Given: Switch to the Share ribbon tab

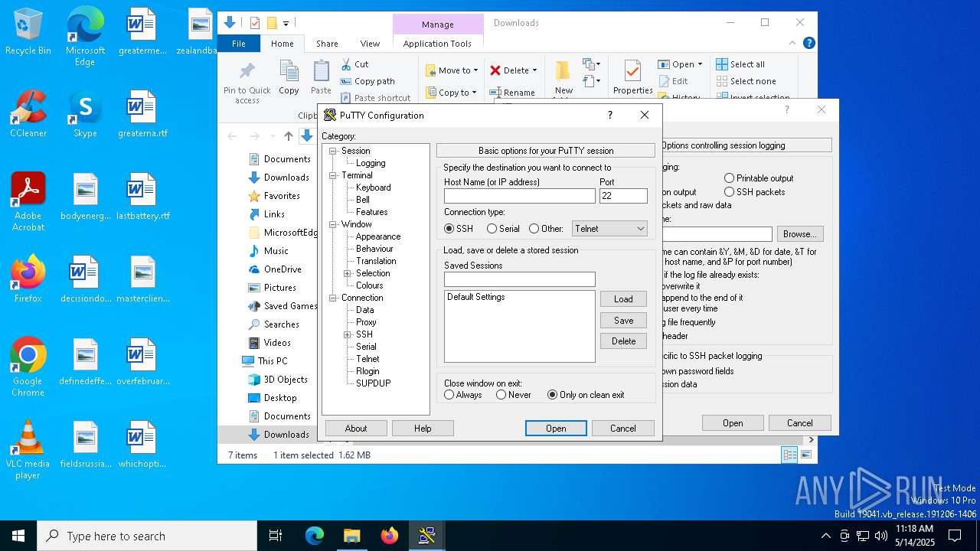Looking at the screenshot, I should pyautogui.click(x=327, y=44).
